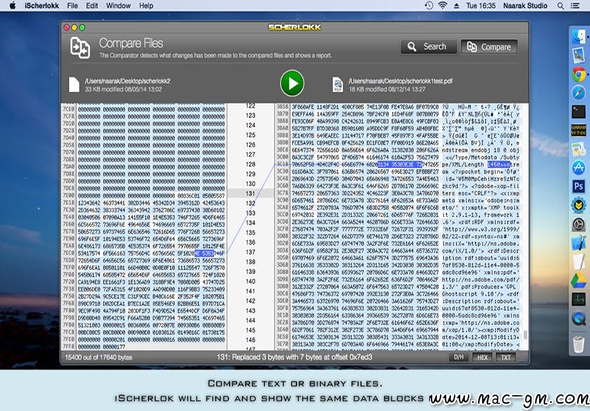
Task: Open the Edit menu
Action: tap(92, 6)
